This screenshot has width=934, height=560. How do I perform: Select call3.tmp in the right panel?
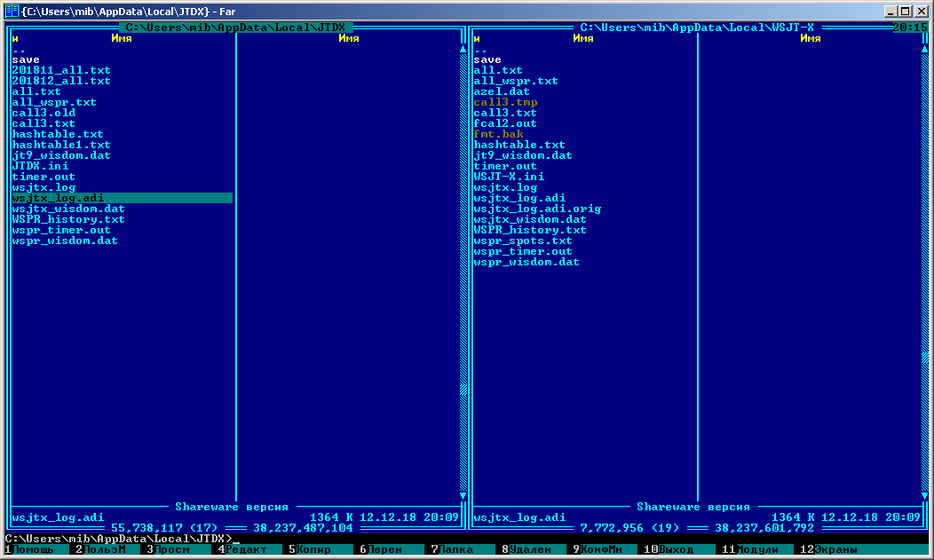point(505,102)
